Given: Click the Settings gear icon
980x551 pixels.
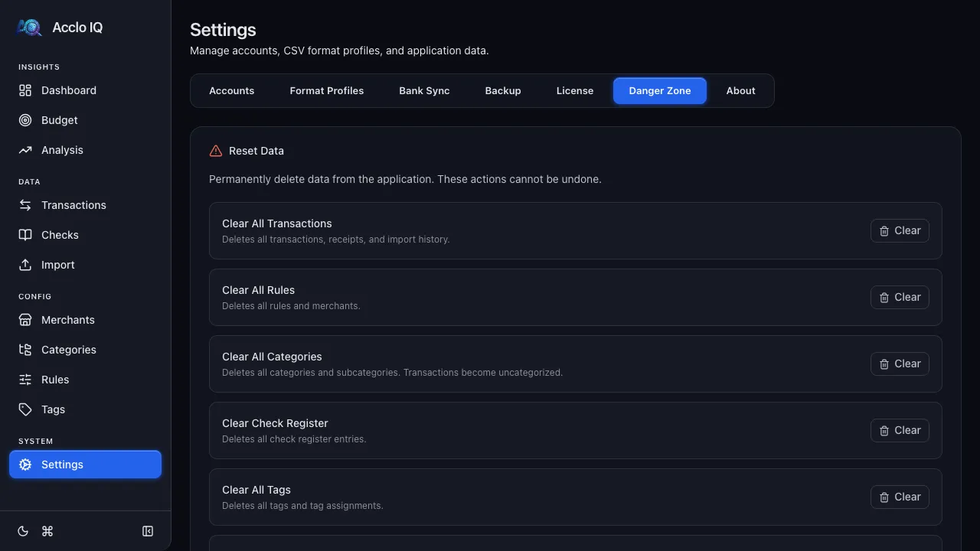Looking at the screenshot, I should coord(25,465).
